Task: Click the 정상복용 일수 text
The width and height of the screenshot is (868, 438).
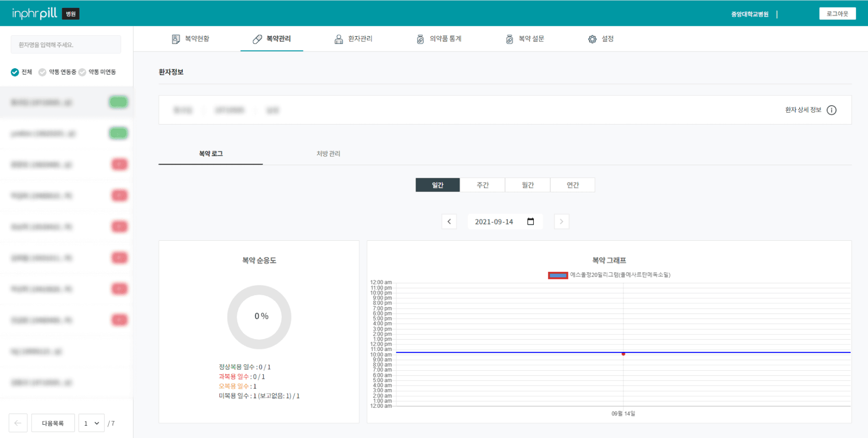Action: coord(245,367)
